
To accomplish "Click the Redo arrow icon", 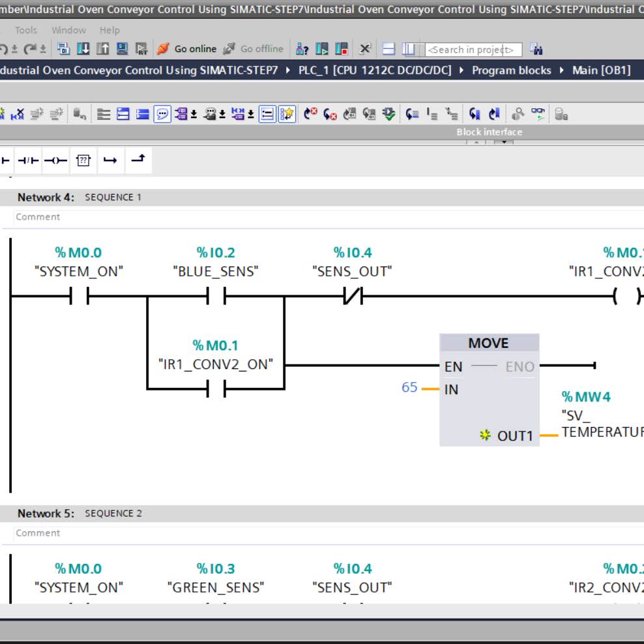I will point(29,50).
